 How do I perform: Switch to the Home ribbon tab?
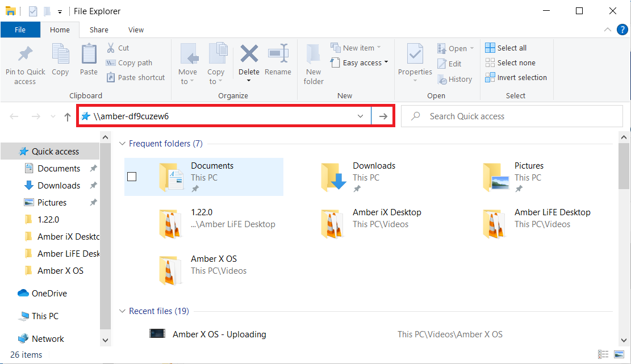click(60, 30)
